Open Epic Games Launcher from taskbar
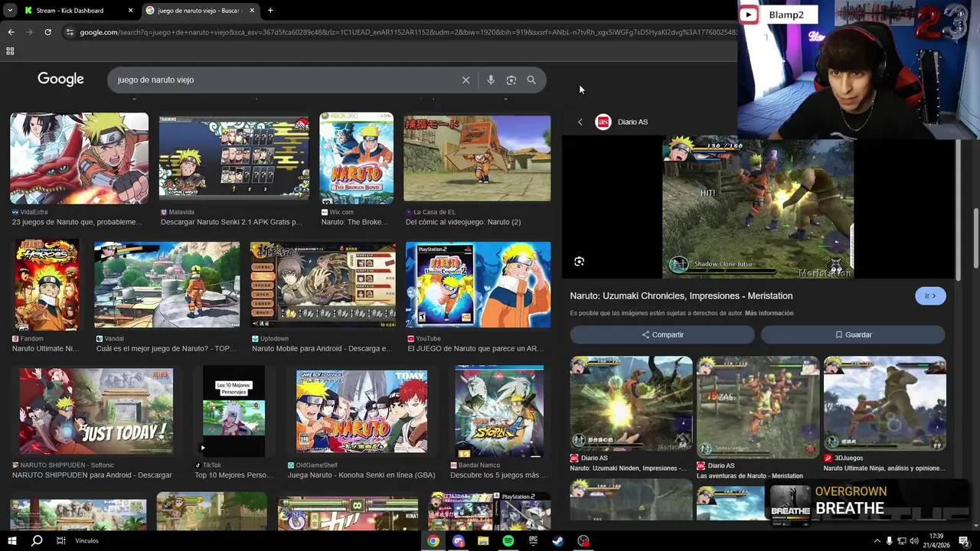The width and height of the screenshot is (980, 551). [x=533, y=541]
